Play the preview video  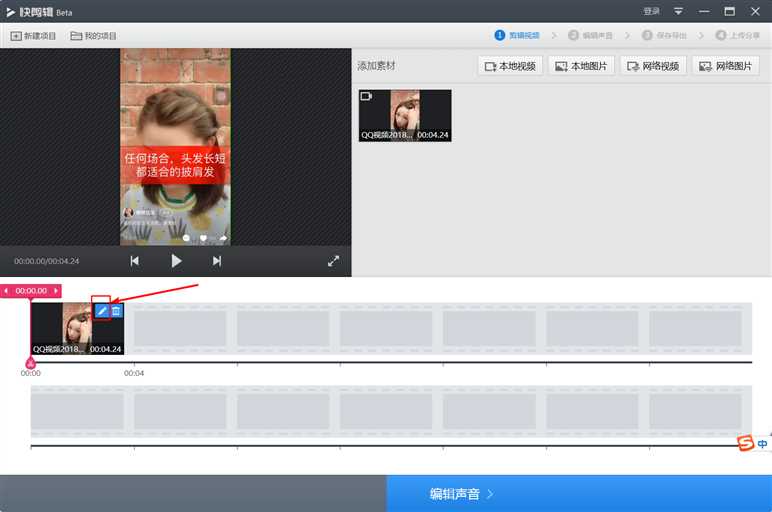click(176, 261)
